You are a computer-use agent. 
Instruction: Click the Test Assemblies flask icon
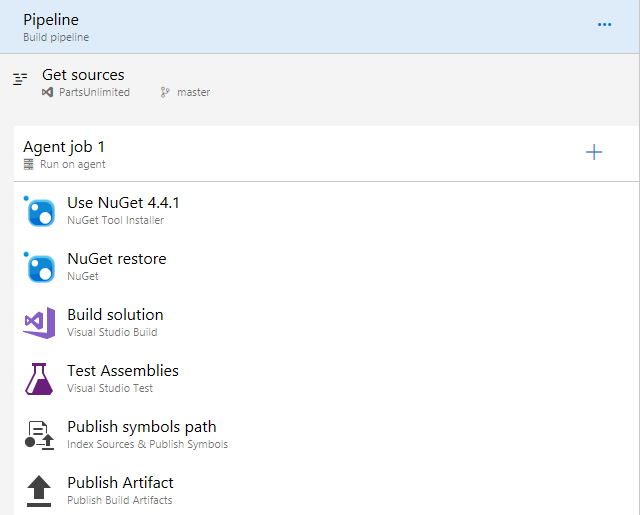point(39,379)
